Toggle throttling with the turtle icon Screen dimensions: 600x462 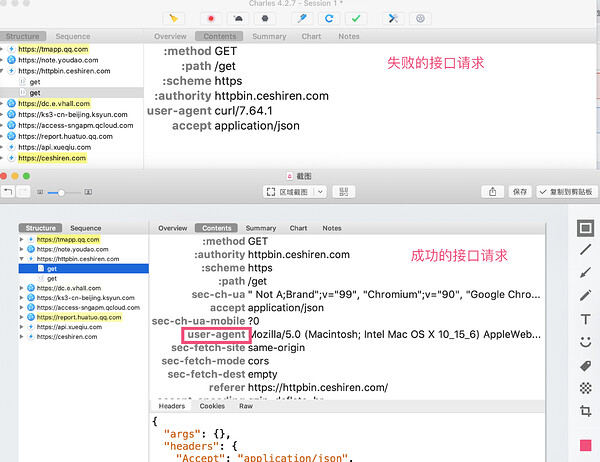238,18
